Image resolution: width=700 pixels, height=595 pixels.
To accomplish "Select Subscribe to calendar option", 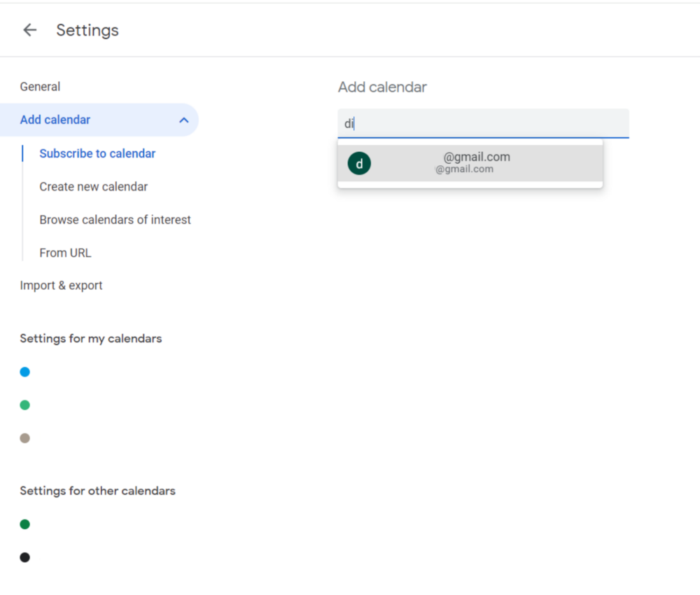I will coord(97,153).
